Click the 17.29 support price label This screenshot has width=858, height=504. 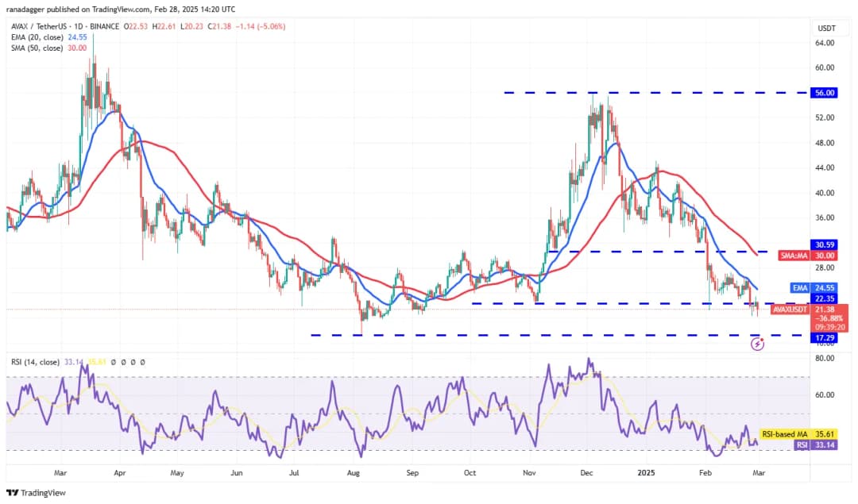825,337
